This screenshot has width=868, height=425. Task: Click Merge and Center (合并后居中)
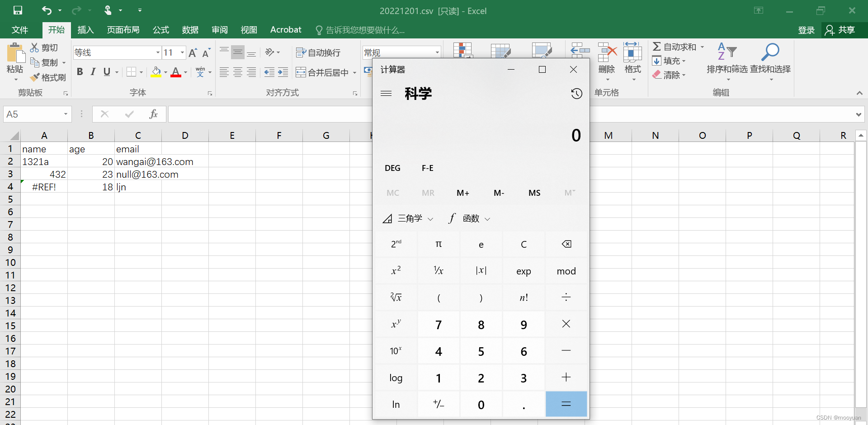pyautogui.click(x=322, y=72)
